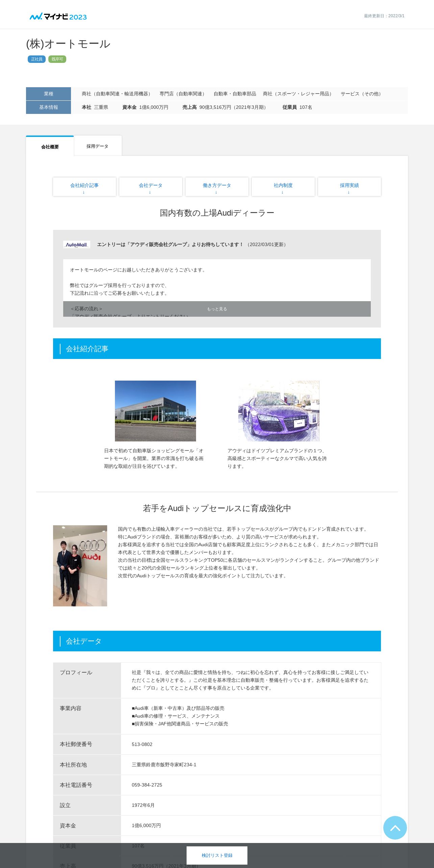Open the staff photo beside Audi logo
Screen dimensions: 434x868
pos(80,565)
